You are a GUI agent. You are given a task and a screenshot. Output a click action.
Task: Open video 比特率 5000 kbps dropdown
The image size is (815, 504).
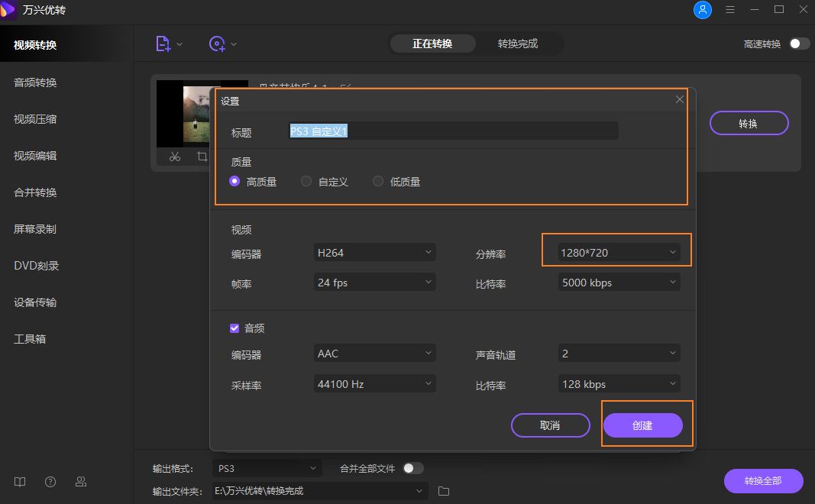click(619, 283)
